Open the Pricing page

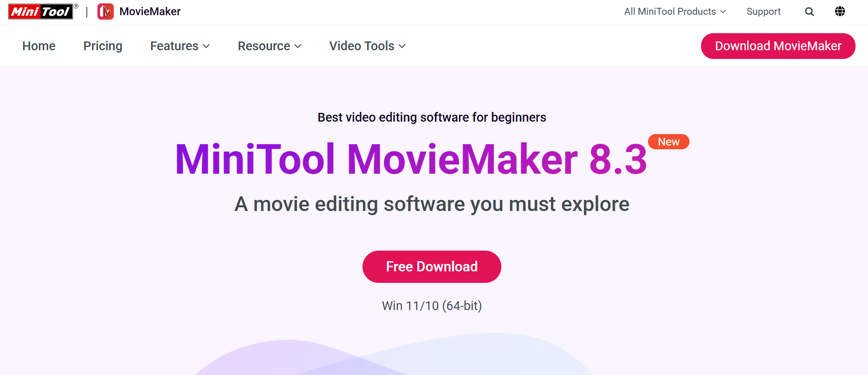click(103, 46)
